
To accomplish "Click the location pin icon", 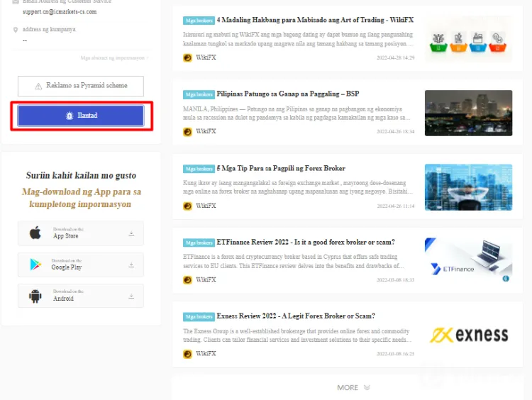I will pos(16,30).
